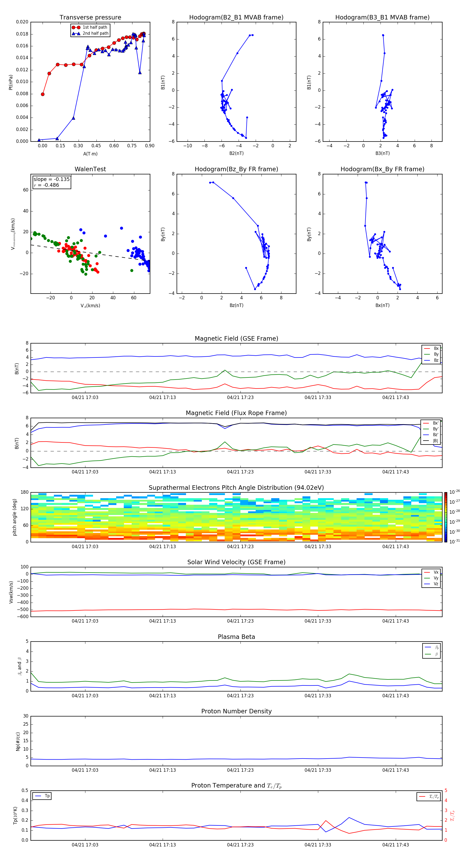This screenshot has width=473, height=868.
Task: Click '10^-31' colorbar tick label
Action: tap(455, 542)
